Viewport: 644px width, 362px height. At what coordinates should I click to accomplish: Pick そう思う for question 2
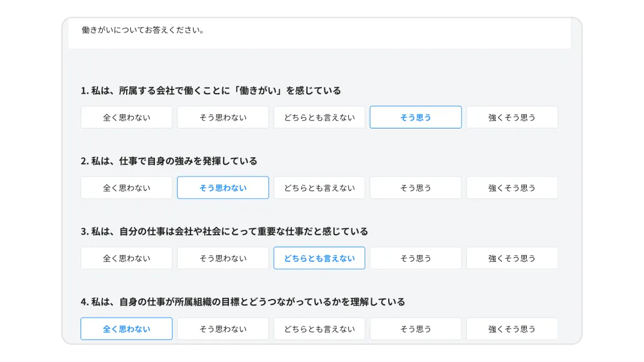point(416,187)
